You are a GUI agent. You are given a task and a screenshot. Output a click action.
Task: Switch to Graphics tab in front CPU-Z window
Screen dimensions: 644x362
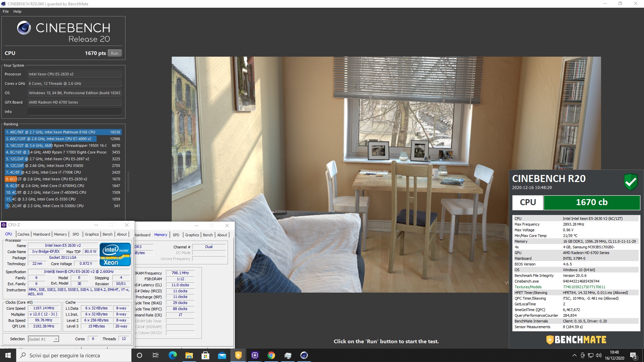(92, 234)
